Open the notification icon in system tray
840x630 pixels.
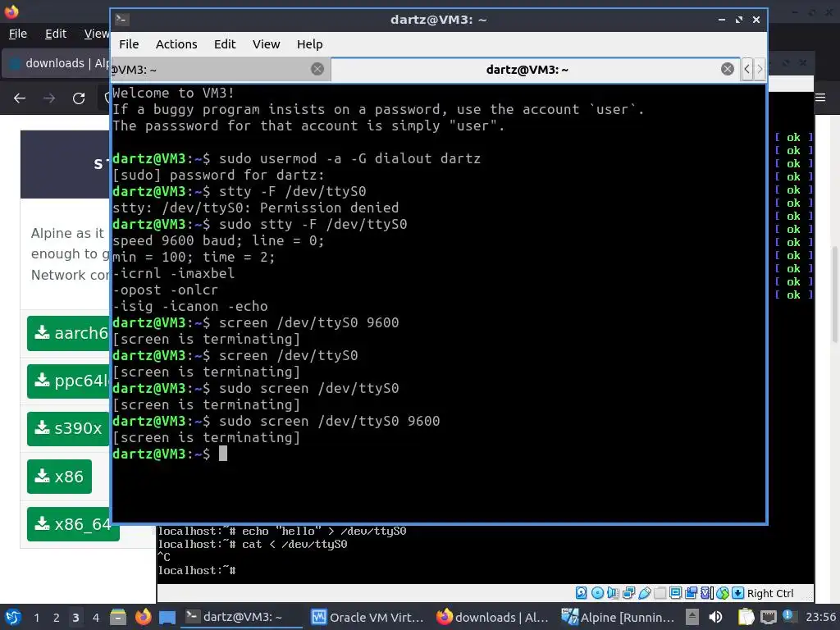[788, 616]
